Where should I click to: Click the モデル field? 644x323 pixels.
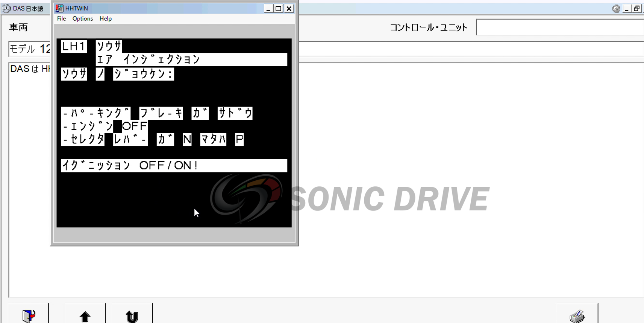(29, 49)
